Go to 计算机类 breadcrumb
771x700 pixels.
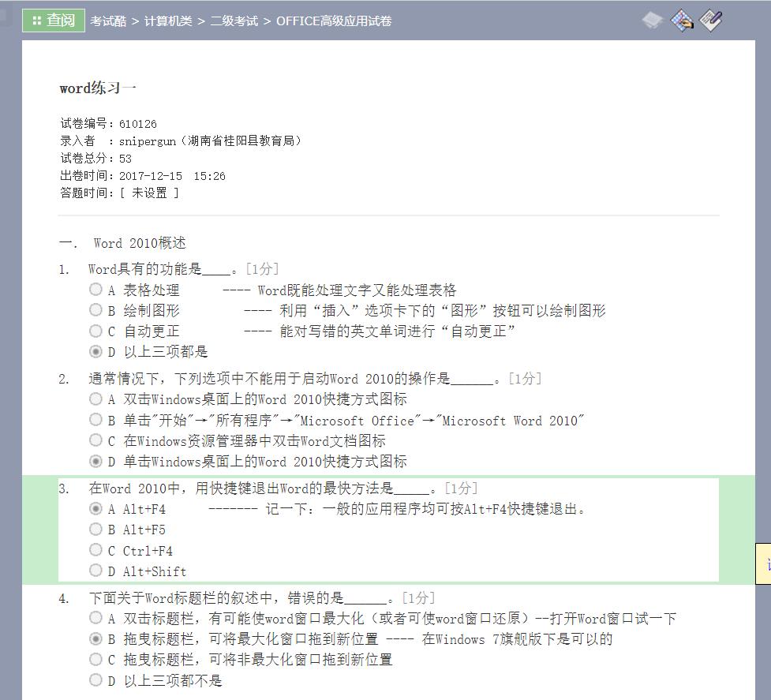[x=167, y=21]
